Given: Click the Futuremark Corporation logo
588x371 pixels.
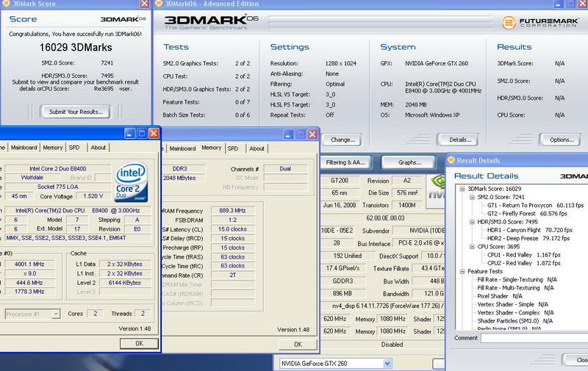Looking at the screenshot, I should click(x=540, y=23).
